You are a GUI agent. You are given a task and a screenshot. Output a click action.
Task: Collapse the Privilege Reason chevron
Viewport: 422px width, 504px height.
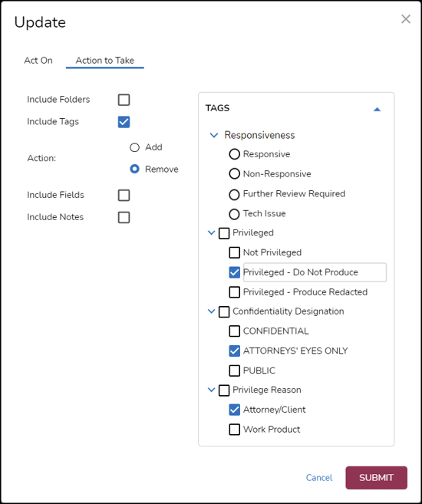(211, 390)
